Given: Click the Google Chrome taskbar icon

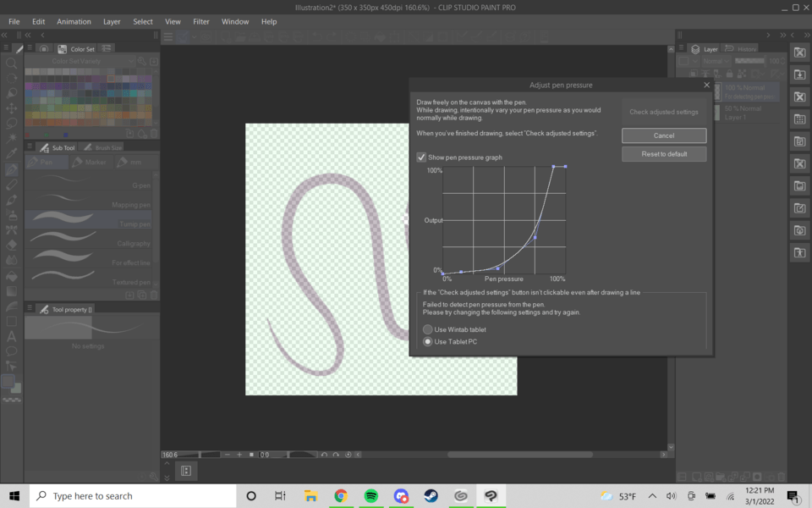Looking at the screenshot, I should coord(341,496).
